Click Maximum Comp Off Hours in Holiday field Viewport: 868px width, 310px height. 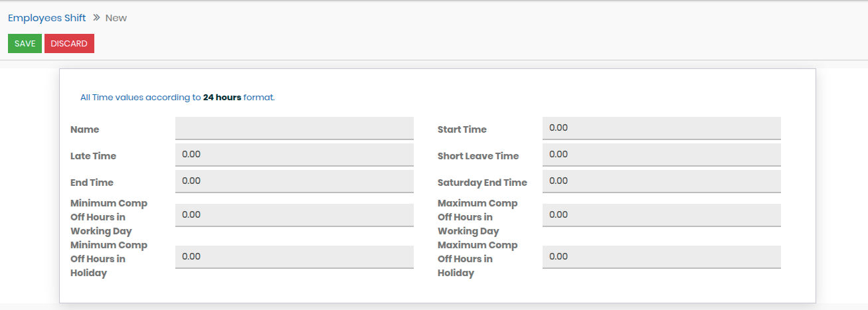661,257
